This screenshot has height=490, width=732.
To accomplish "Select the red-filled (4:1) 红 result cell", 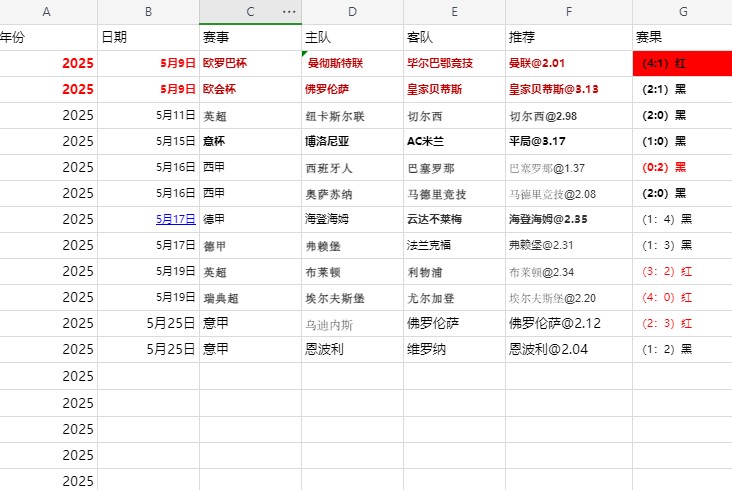I will pyautogui.click(x=682, y=63).
